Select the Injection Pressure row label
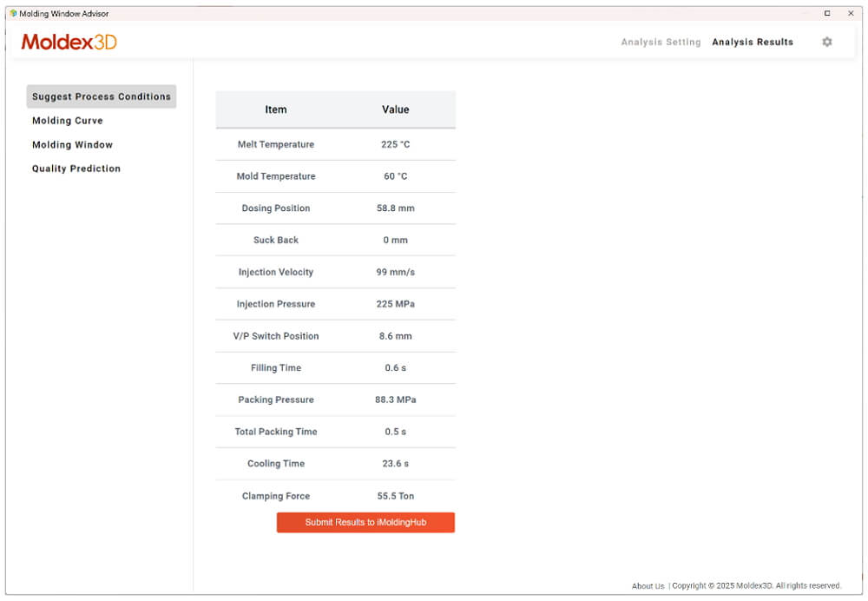Screen dimensions: 868x601 point(276,304)
